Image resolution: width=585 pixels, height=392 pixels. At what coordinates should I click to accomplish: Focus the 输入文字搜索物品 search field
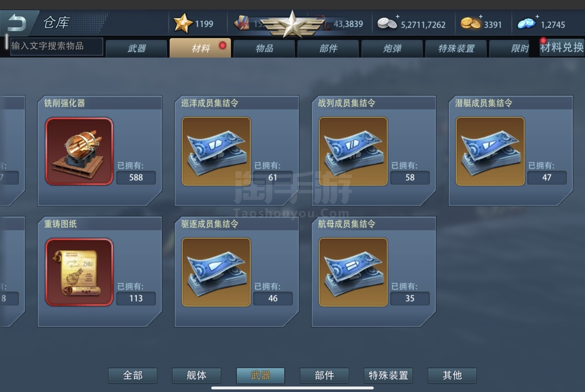(x=56, y=46)
